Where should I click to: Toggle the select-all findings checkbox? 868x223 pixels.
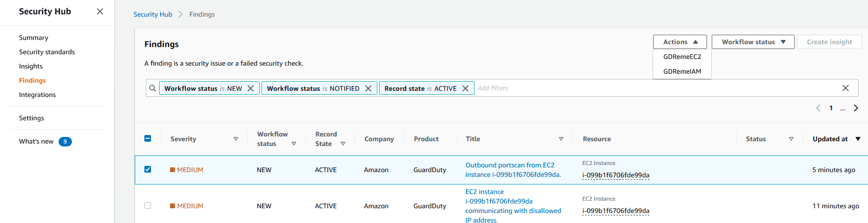tap(148, 138)
